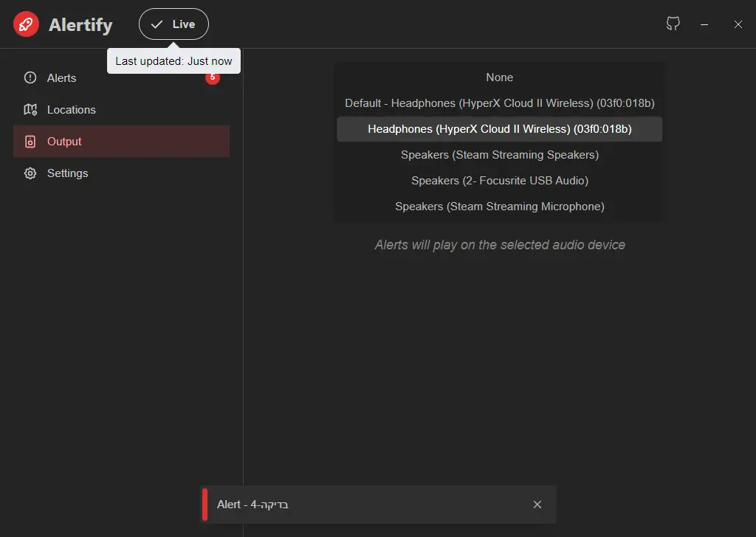Open the Settings section

pos(67,173)
